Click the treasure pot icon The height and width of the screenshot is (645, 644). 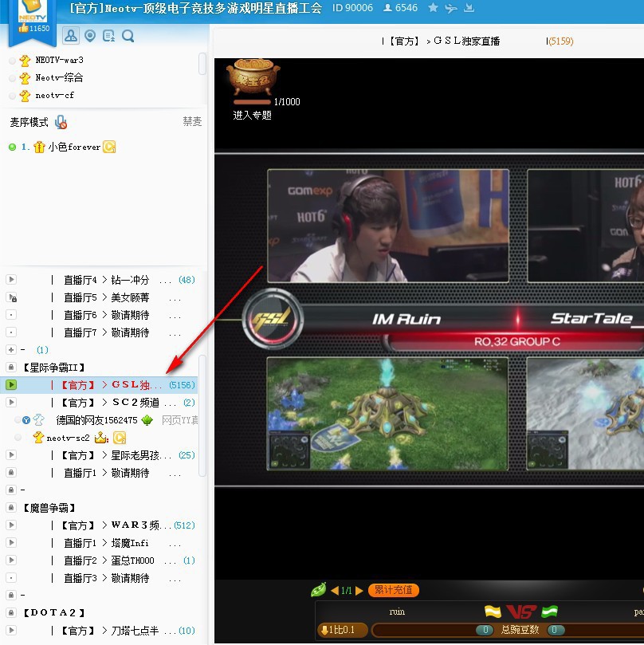[253, 77]
